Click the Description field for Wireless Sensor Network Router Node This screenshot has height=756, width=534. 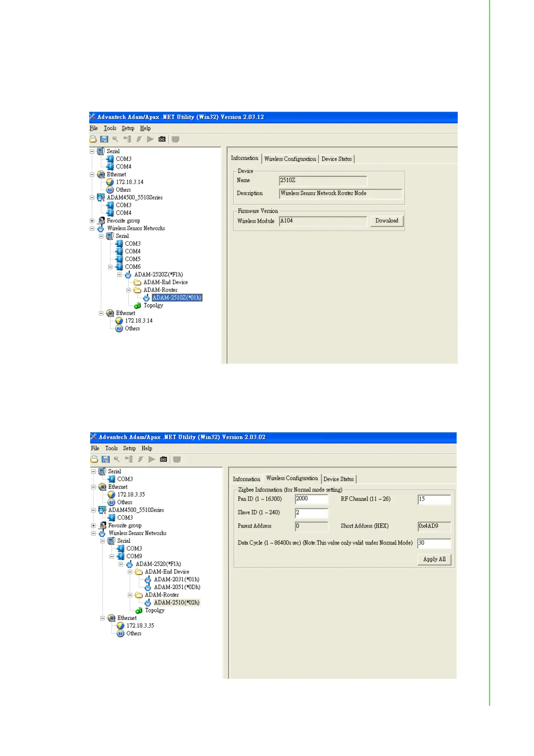[341, 193]
